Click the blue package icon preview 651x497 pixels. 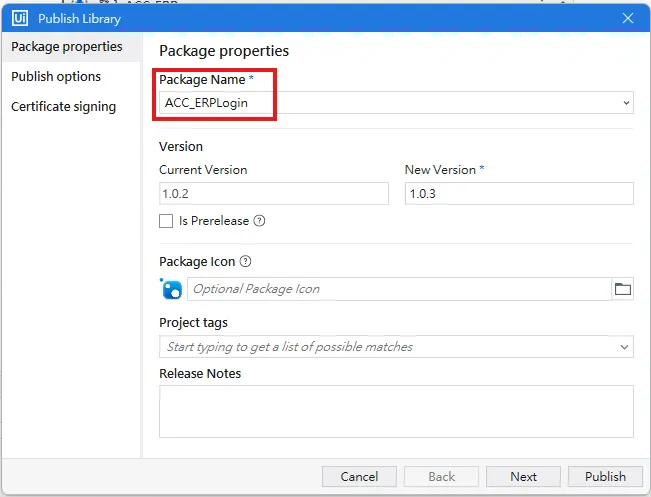[x=171, y=290]
